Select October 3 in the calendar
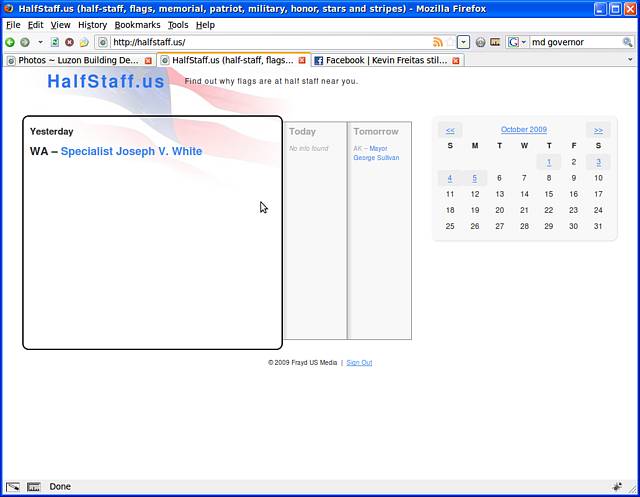The width and height of the screenshot is (640, 497). click(x=598, y=162)
